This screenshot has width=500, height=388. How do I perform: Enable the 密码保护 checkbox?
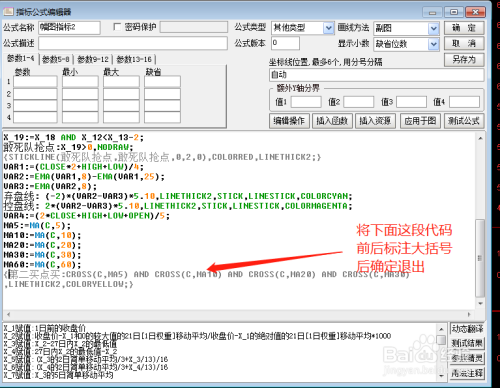[117, 27]
